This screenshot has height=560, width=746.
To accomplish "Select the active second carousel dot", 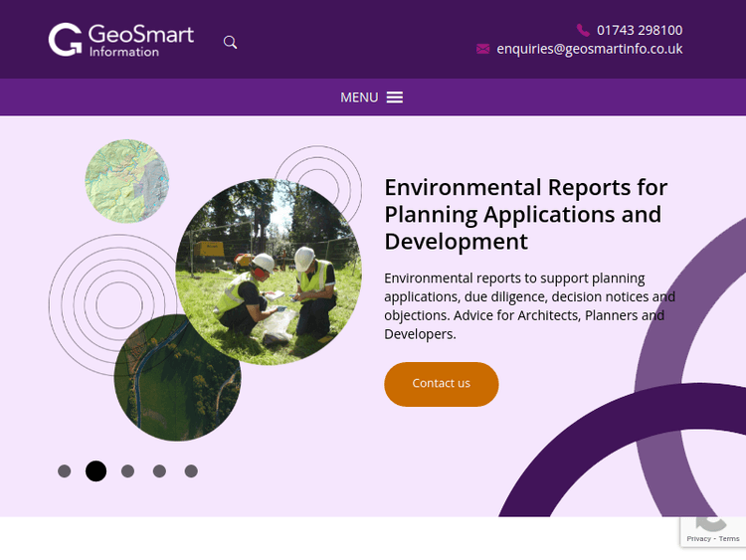I will [95, 471].
